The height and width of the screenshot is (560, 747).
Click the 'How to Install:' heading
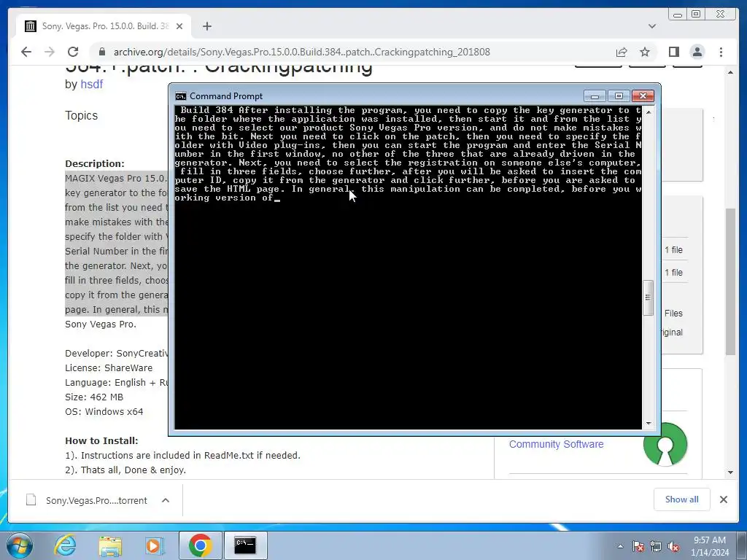click(x=101, y=441)
